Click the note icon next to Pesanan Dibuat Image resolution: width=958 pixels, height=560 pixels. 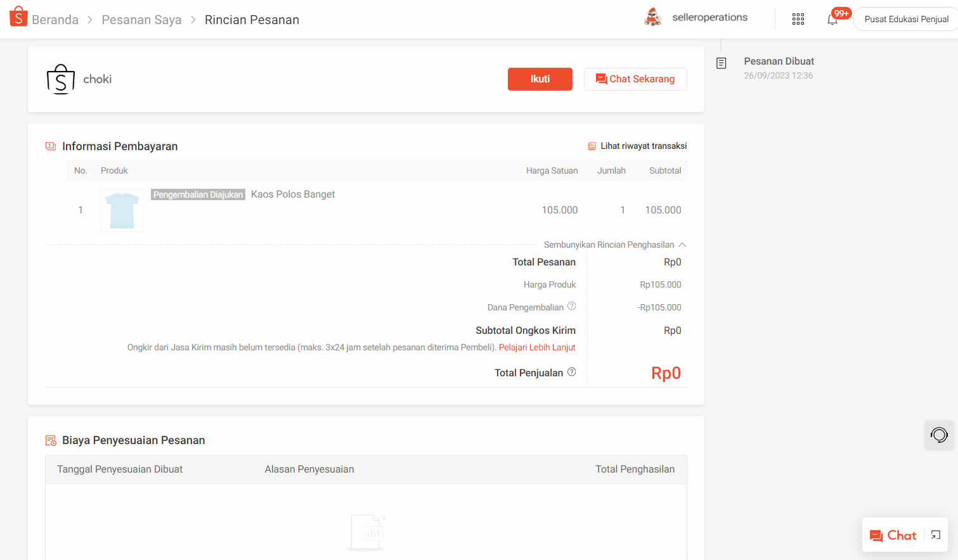(721, 63)
